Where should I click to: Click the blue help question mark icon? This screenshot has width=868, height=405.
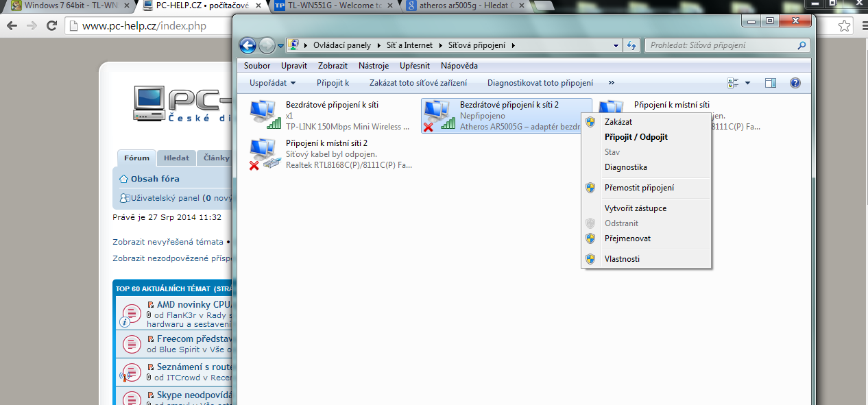(x=795, y=83)
